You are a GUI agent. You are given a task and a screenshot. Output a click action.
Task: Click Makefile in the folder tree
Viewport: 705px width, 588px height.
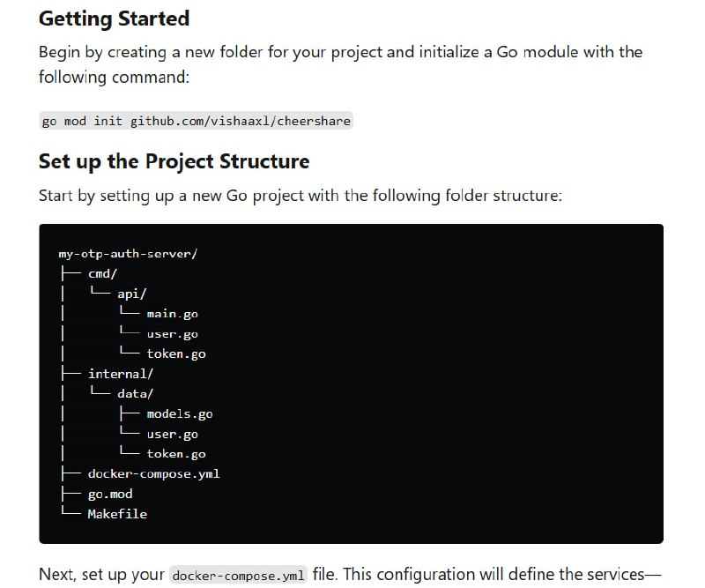tap(117, 514)
